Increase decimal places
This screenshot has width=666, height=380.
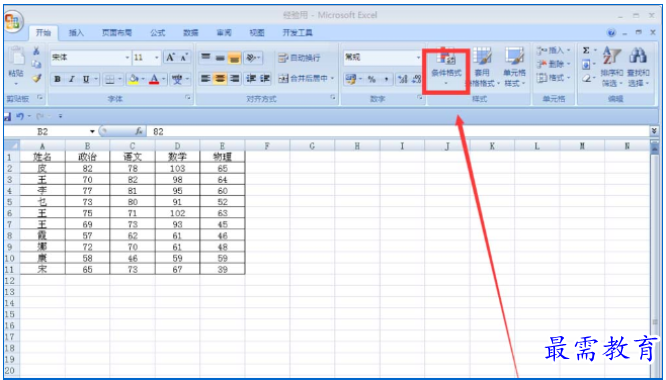401,79
